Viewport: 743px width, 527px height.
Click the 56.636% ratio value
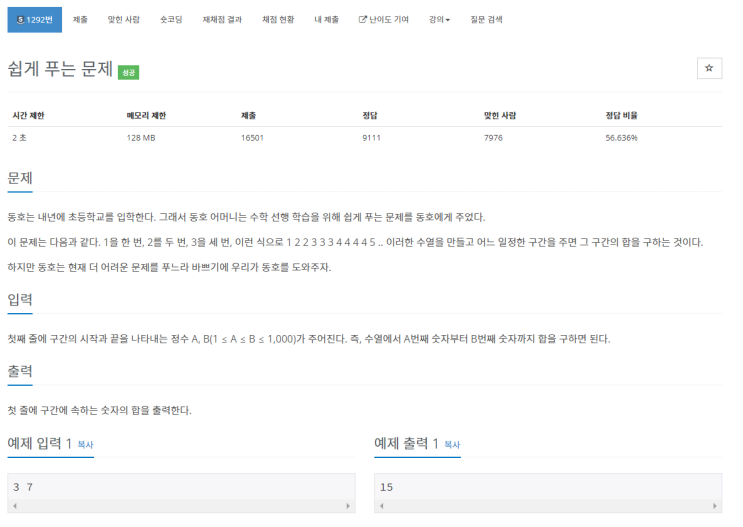622,138
